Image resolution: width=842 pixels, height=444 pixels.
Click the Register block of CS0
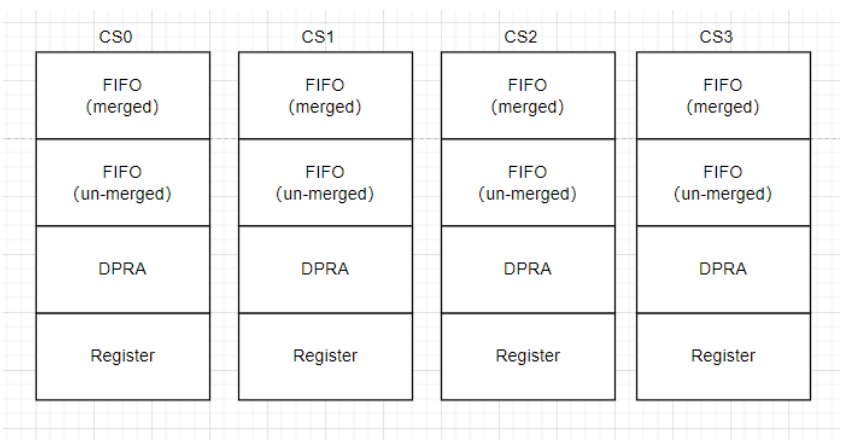tap(123, 356)
